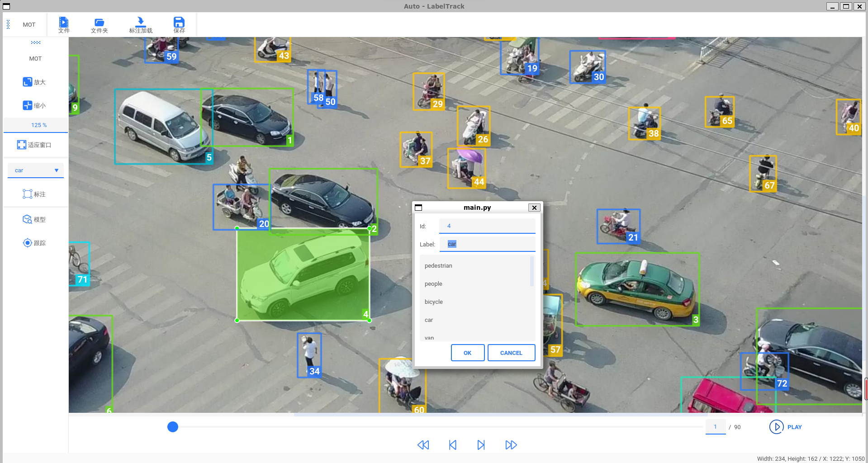Choose people in the label list
Viewport: 868px width, 463px height.
click(x=474, y=284)
